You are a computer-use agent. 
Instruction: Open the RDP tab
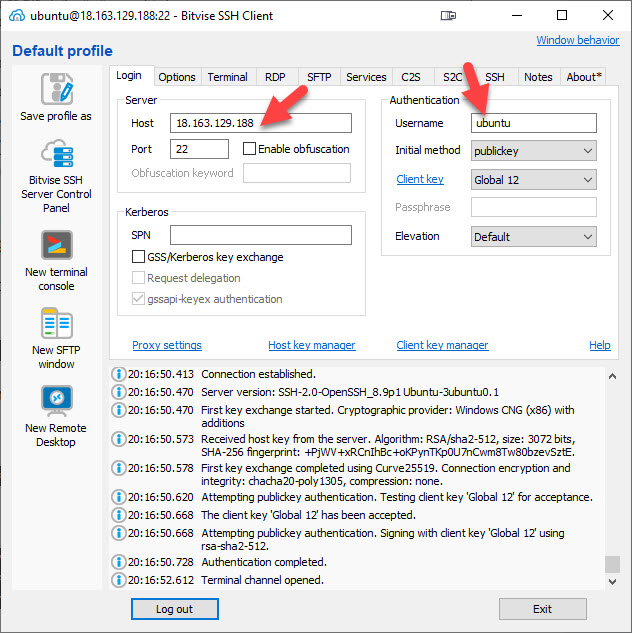point(275,77)
